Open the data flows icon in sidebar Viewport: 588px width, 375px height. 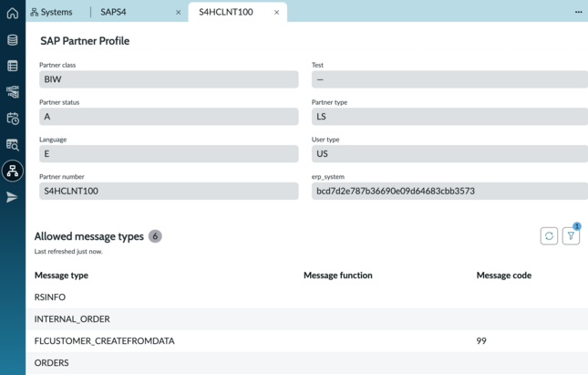[x=13, y=92]
